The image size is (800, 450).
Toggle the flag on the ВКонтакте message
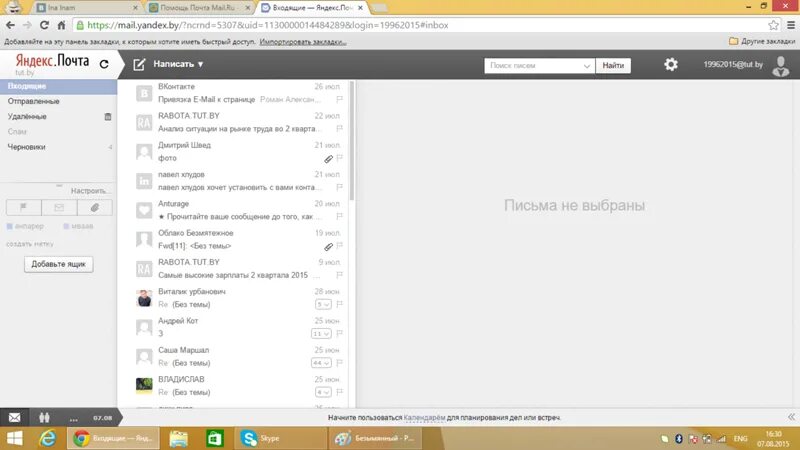(340, 99)
